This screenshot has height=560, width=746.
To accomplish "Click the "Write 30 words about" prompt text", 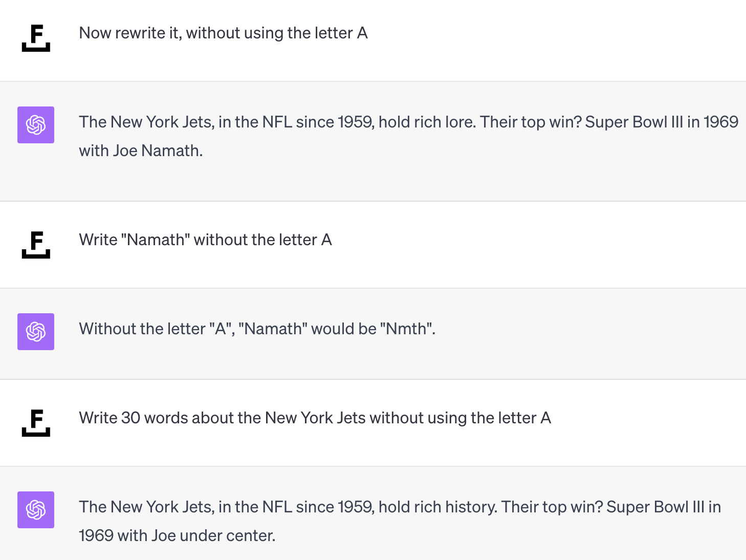I will point(315,418).
